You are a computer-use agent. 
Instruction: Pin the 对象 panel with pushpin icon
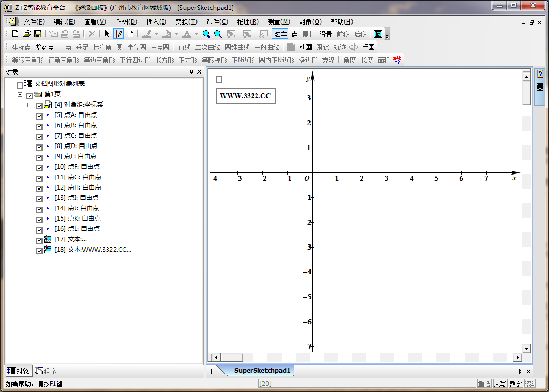(x=191, y=72)
